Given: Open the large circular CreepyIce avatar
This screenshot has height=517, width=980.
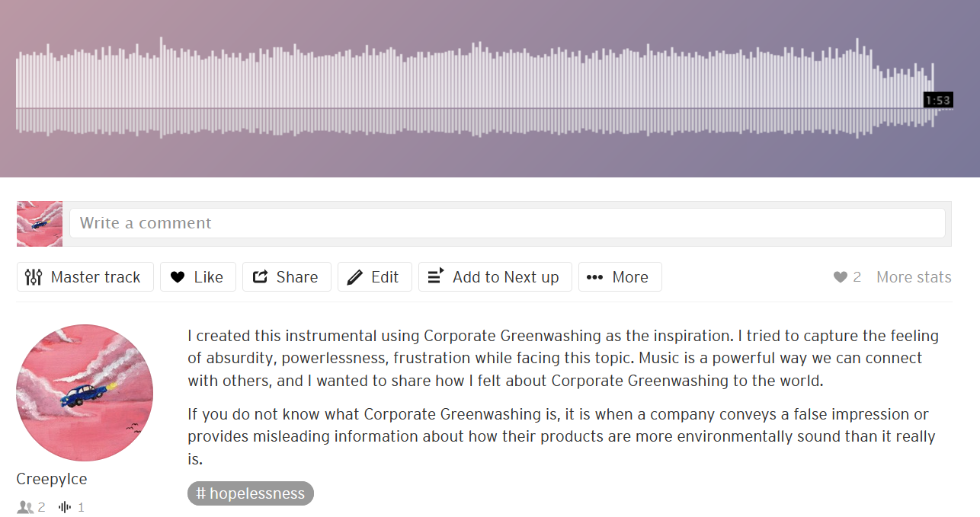Looking at the screenshot, I should point(85,393).
